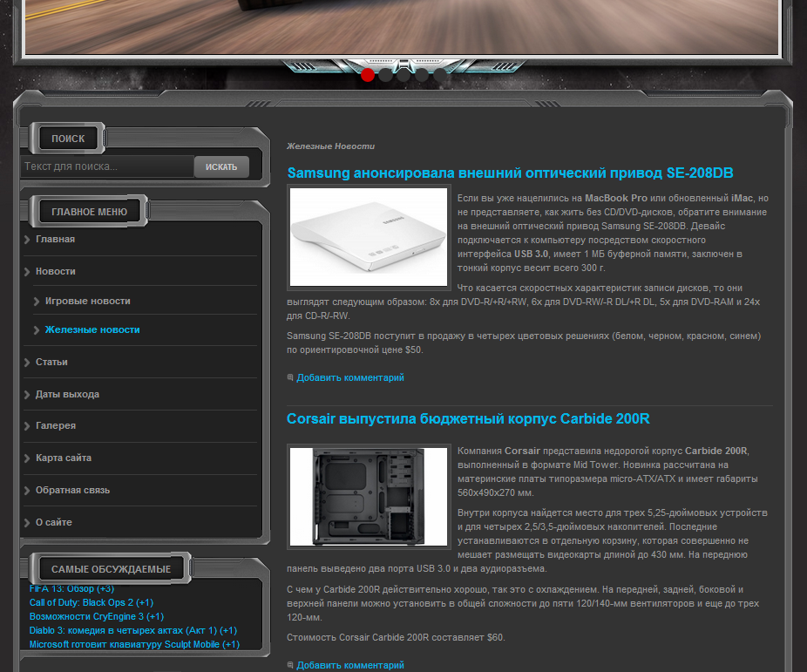Click arrow icon beside Даты выхода
The width and height of the screenshot is (807, 672).
pos(27,395)
